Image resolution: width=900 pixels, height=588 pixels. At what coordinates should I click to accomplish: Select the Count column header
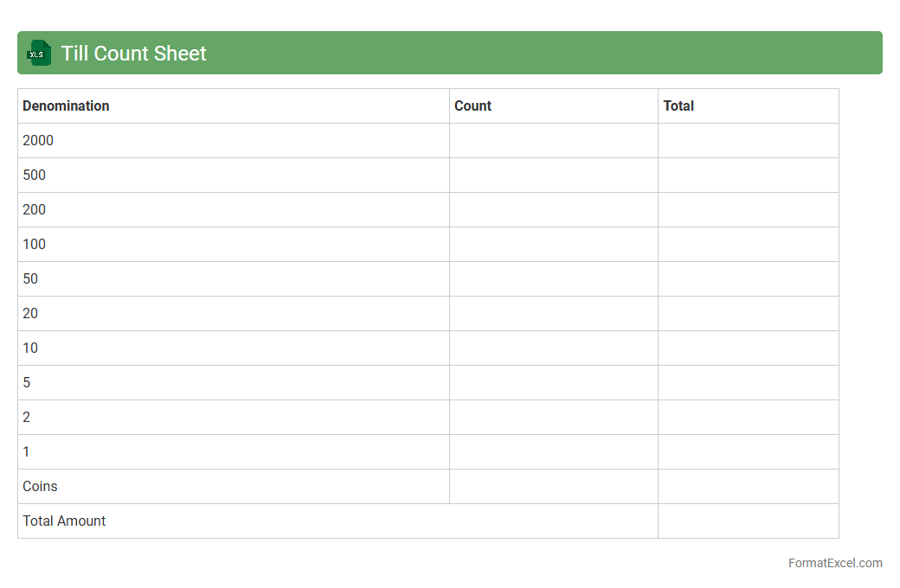pos(472,105)
